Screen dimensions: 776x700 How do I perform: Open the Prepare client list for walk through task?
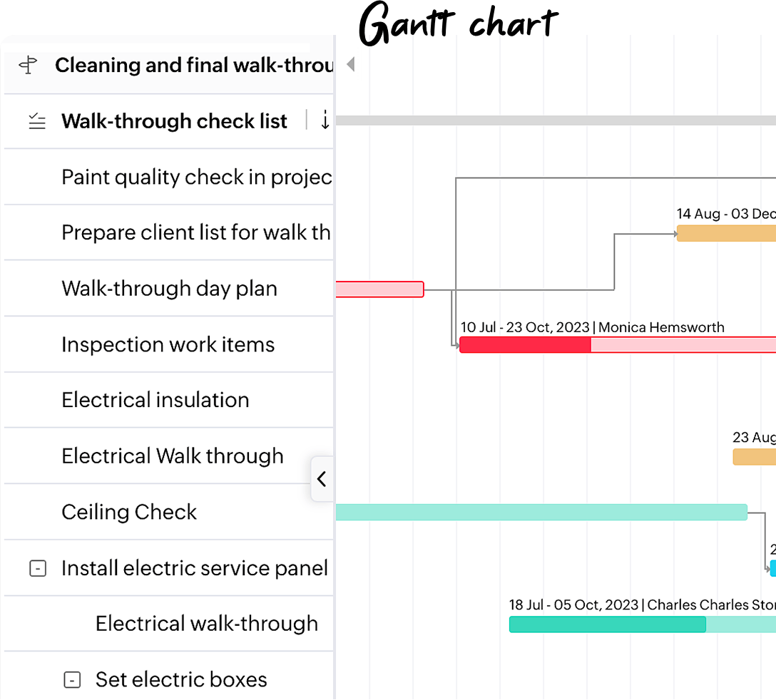(178, 232)
